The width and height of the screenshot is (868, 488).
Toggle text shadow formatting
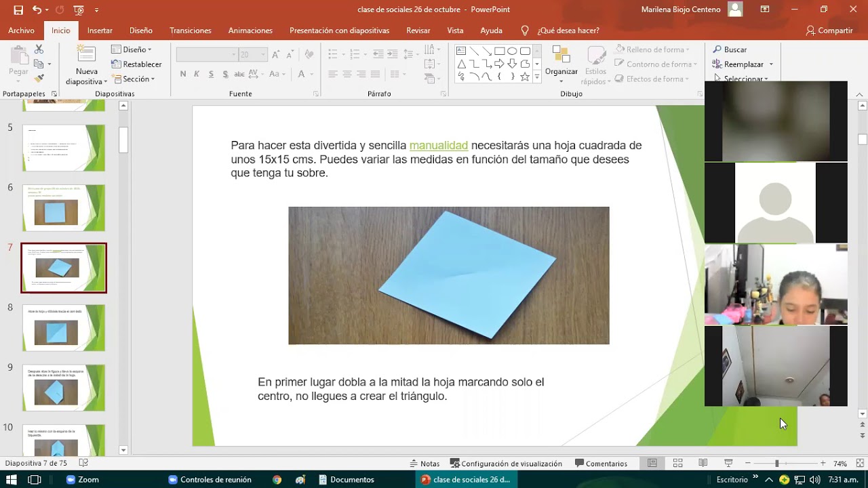tap(225, 74)
